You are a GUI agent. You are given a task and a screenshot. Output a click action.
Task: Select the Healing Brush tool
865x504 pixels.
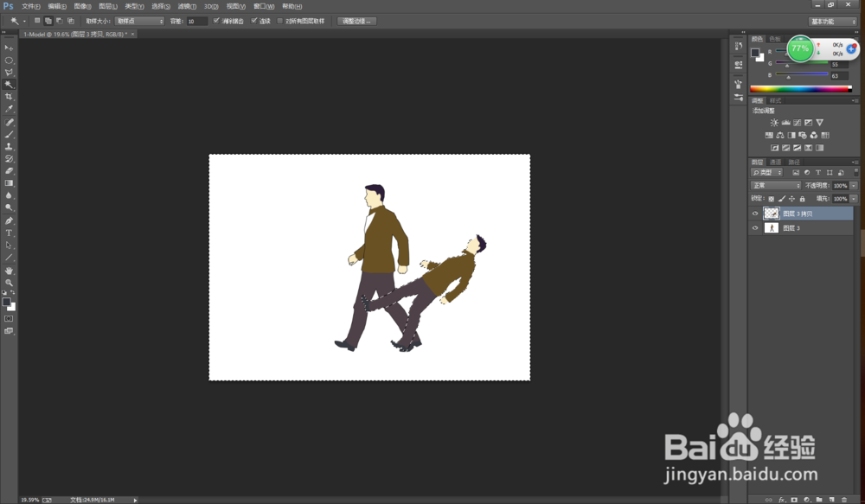(9, 123)
